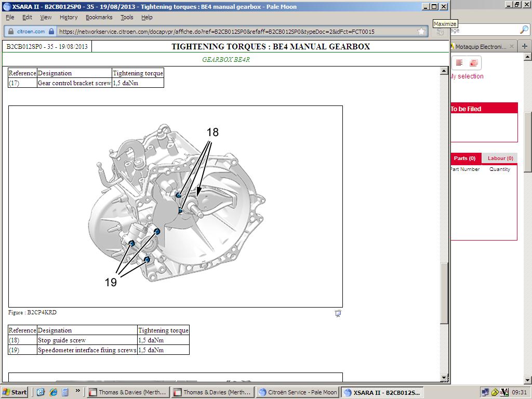Click the (17) reference cell
Image resolution: width=532 pixels, height=399 pixels.
tap(22, 83)
